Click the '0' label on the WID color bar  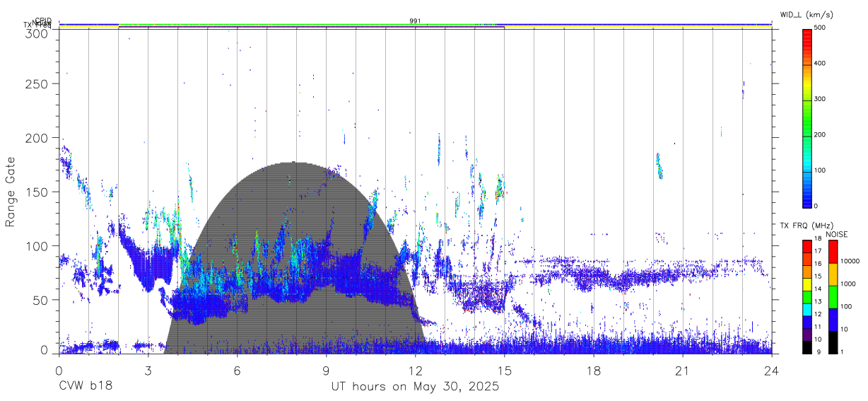[816, 206]
